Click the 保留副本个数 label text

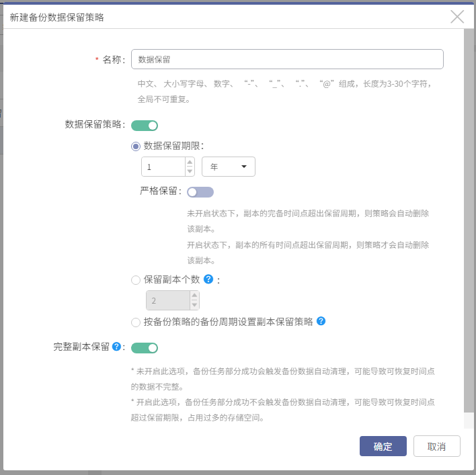pos(171,279)
